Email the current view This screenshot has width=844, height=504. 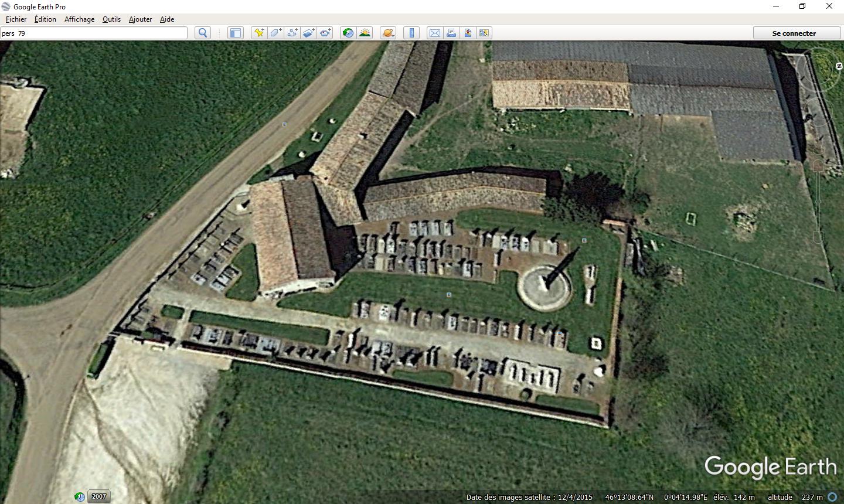(435, 33)
